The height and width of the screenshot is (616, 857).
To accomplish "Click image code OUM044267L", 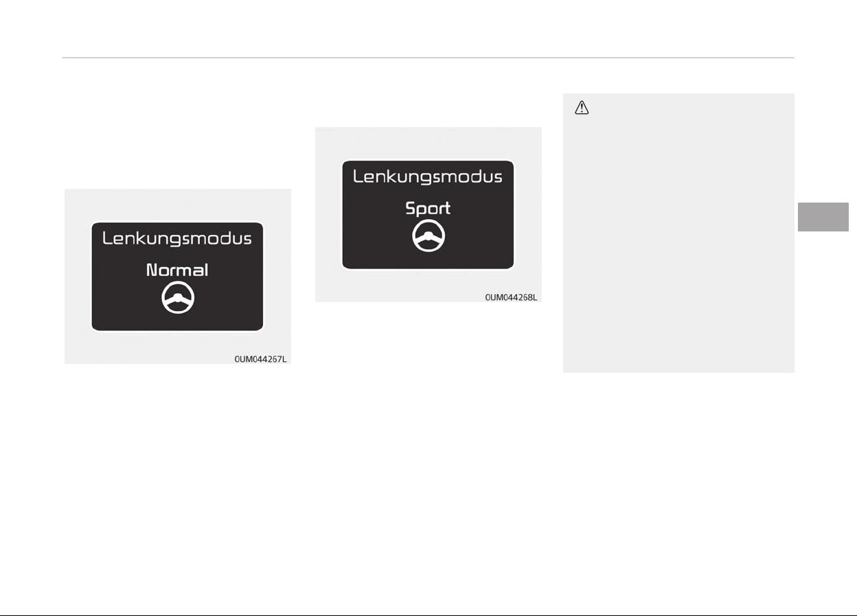I will [259, 358].
